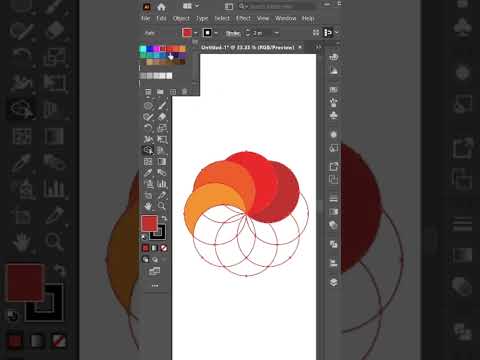Select the Ellipse tool
480x360 pixels.
148,106
